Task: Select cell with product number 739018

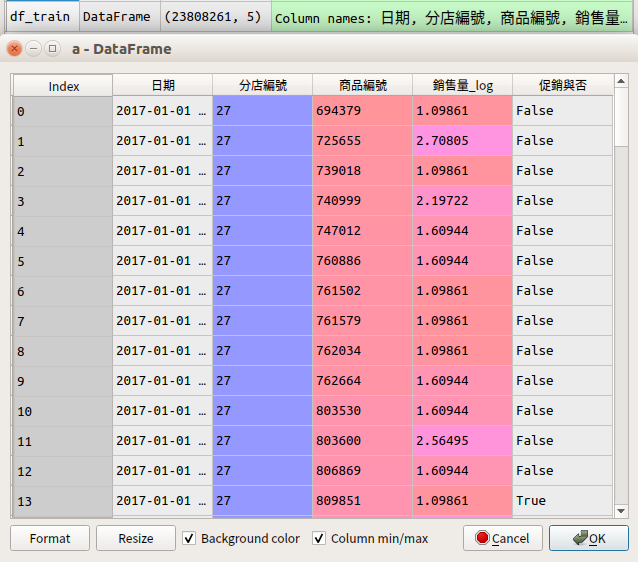Action: (363, 171)
